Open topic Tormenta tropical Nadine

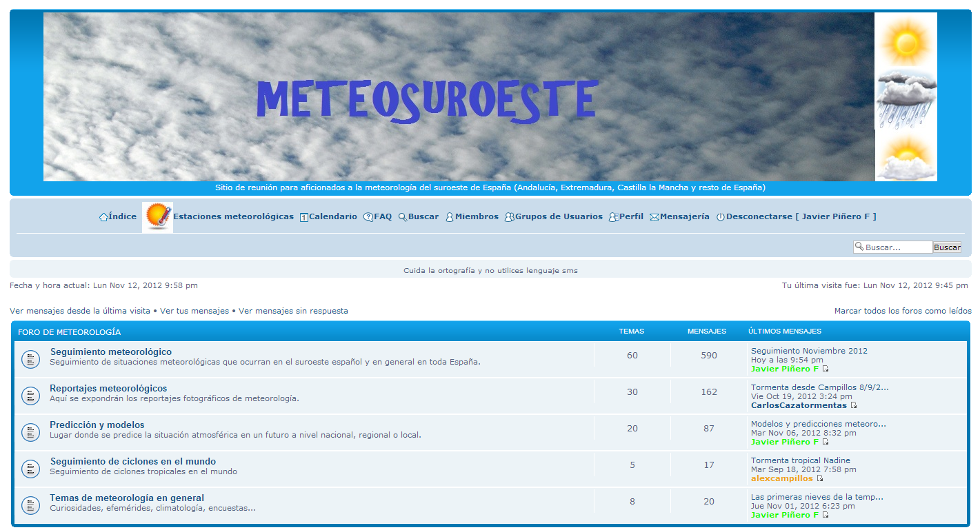click(801, 460)
